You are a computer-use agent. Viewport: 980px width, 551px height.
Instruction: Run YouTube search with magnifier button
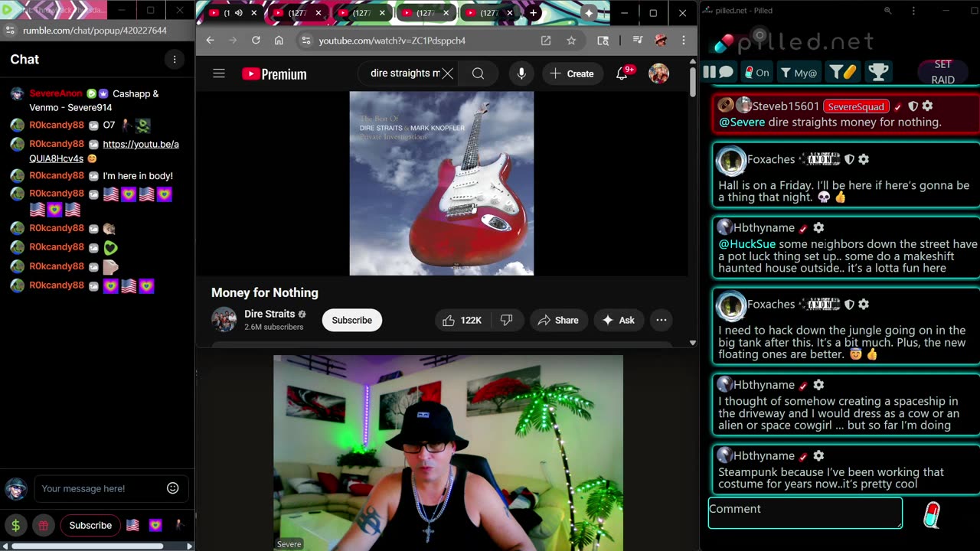click(x=478, y=73)
